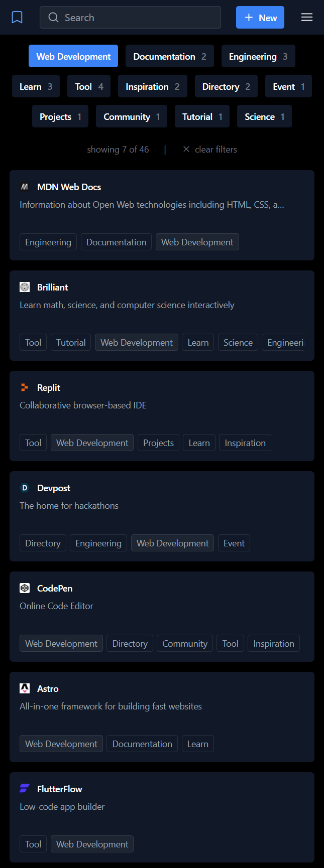The height and width of the screenshot is (868, 324).
Task: Toggle the Documentation filter chip
Action: click(x=170, y=56)
